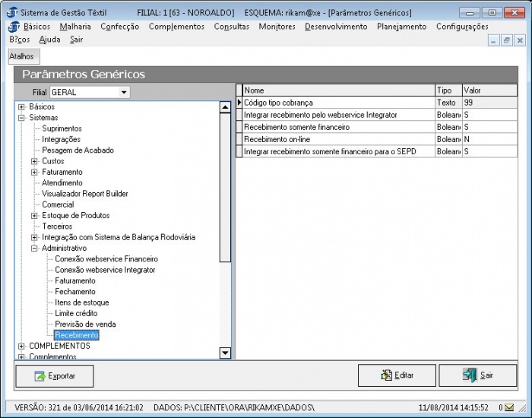The image size is (532, 418).
Task: Expand the Faturamento node under Sistemas
Action: (x=34, y=173)
